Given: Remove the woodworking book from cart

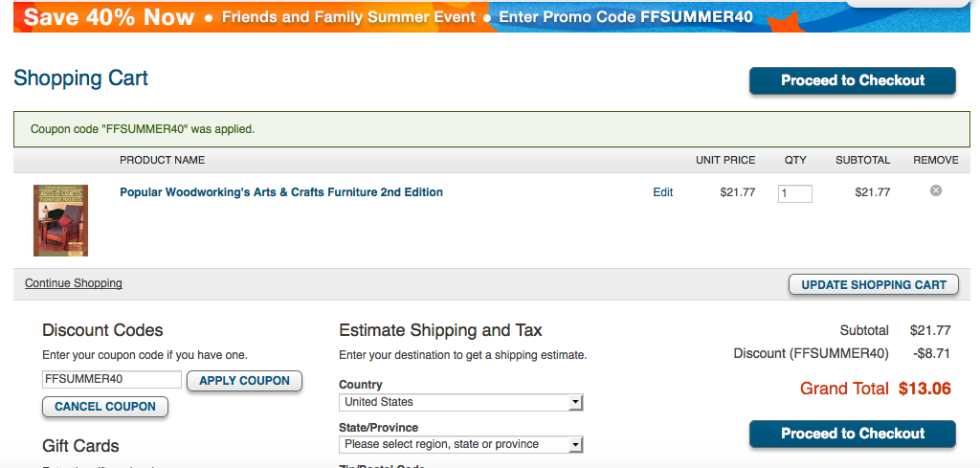Looking at the screenshot, I should coord(936,190).
